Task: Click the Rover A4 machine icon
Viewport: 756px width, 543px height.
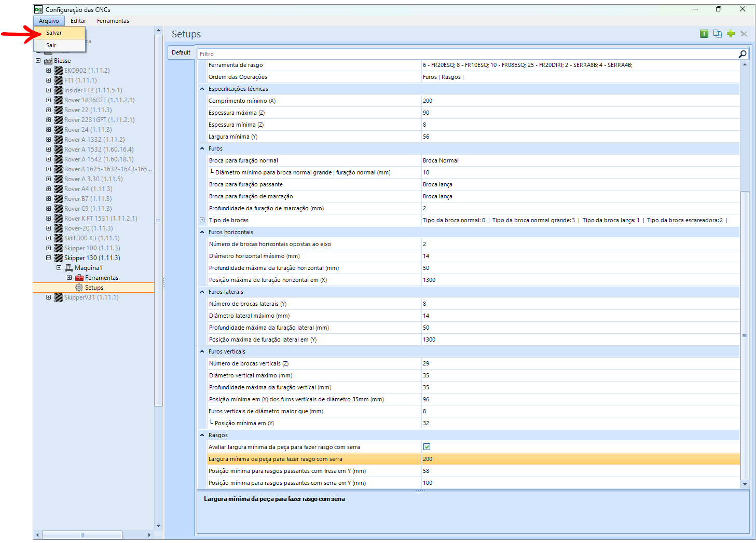Action: (x=59, y=189)
